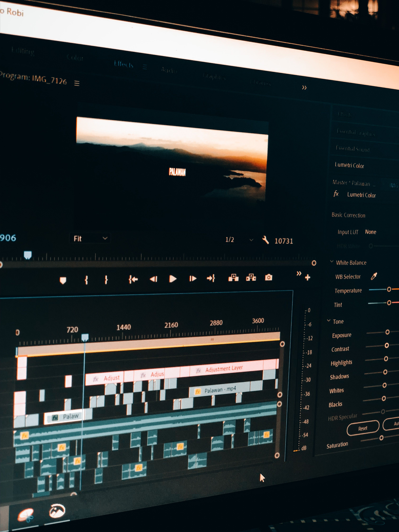Switch to the Audio workspace
This screenshot has width=399, height=532.
[x=169, y=70]
